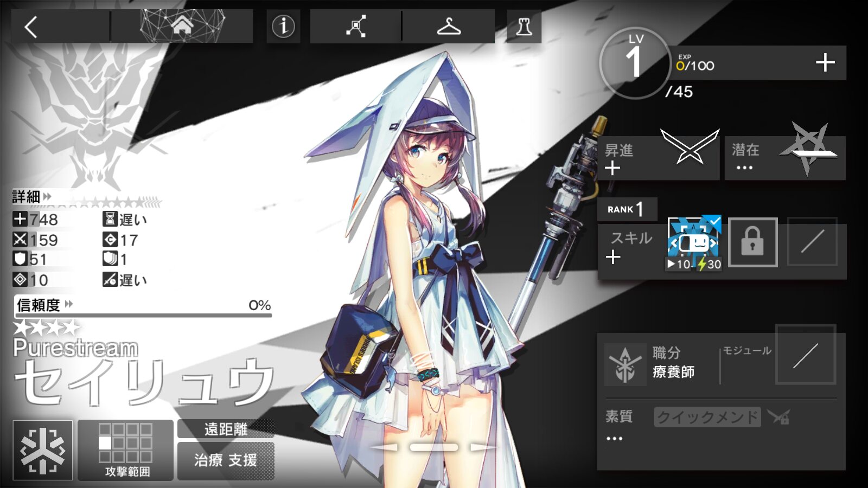This screenshot has height=488, width=868.
Task: Click the attack stat 159
Action: coord(36,240)
